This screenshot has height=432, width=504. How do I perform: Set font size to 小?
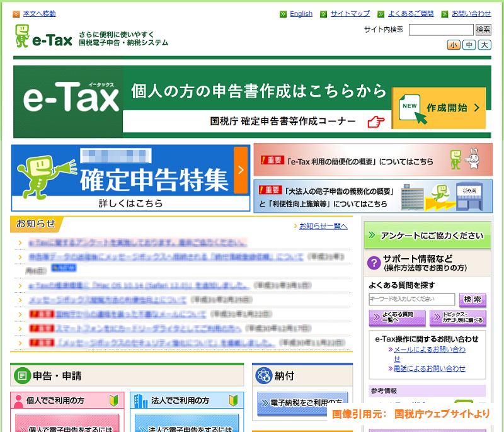point(454,45)
